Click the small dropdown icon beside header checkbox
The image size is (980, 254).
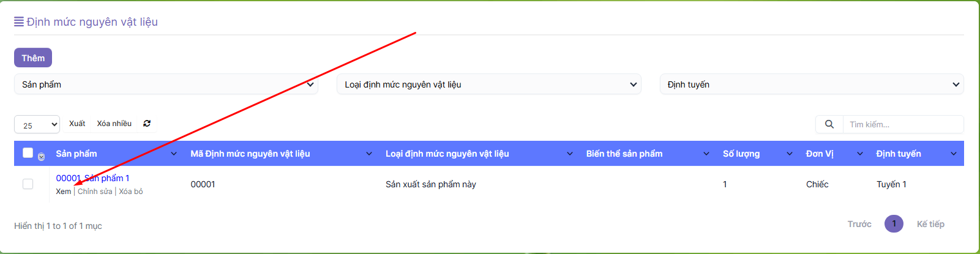[x=41, y=157]
